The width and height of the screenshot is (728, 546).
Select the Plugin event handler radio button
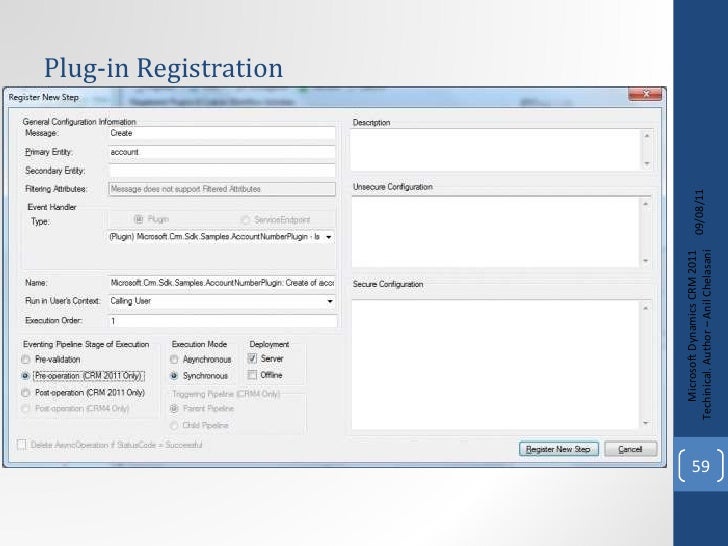(x=138, y=220)
